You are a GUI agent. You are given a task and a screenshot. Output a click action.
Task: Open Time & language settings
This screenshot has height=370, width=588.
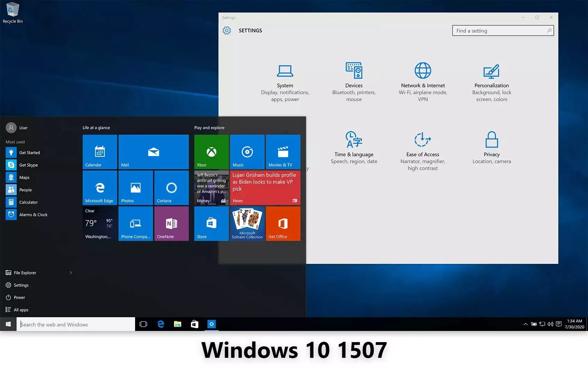(x=354, y=148)
